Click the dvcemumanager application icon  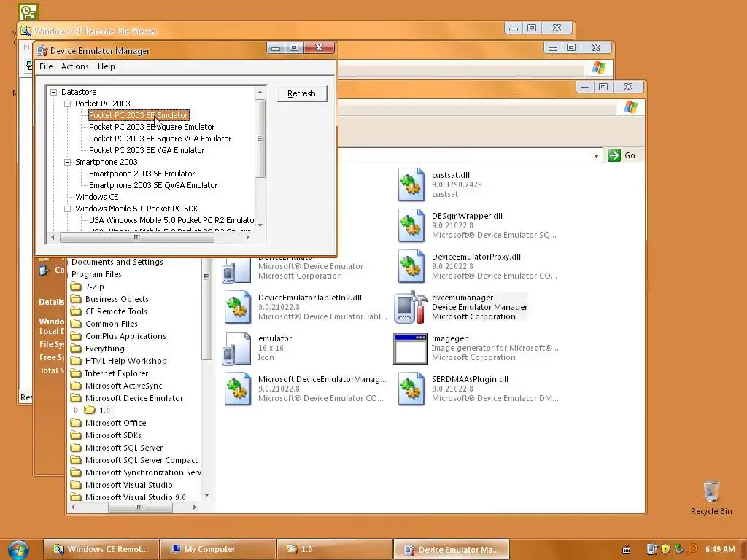click(x=411, y=307)
